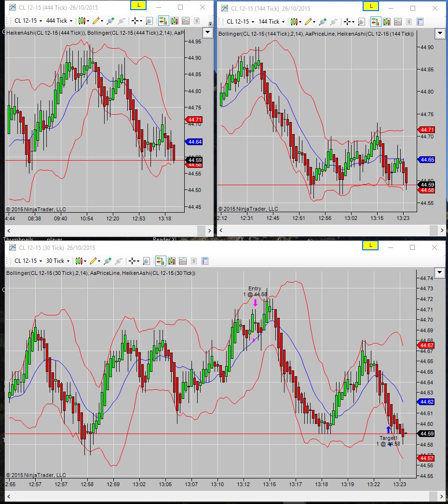Click scrollbar thumb under 144 Tick chart
448x504 pixels.
point(434,231)
